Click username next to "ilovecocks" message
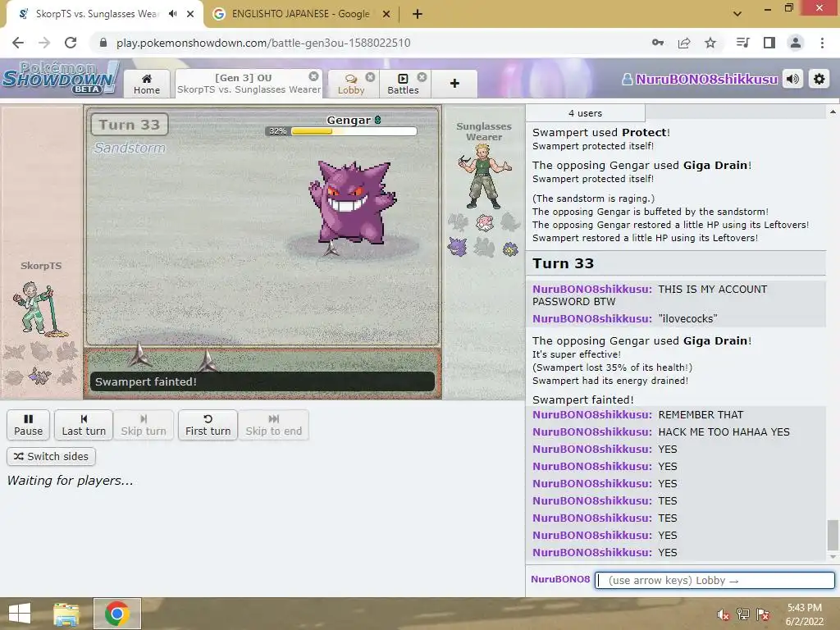This screenshot has width=840, height=630. tap(592, 319)
